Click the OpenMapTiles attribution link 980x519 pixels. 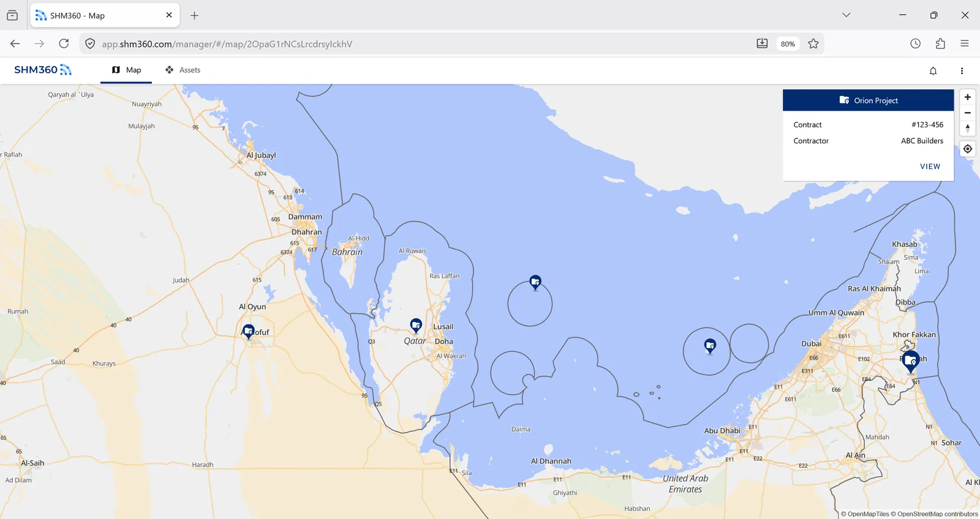pyautogui.click(x=865, y=514)
